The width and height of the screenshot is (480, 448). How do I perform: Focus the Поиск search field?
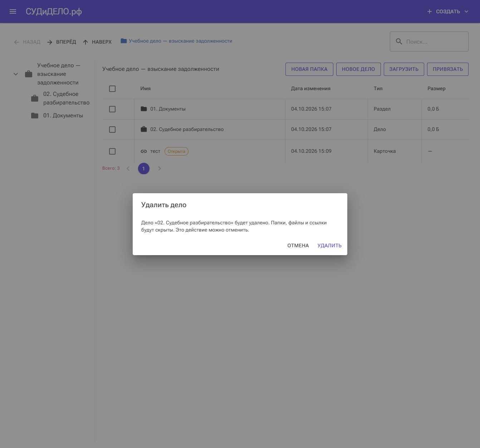coord(429,42)
